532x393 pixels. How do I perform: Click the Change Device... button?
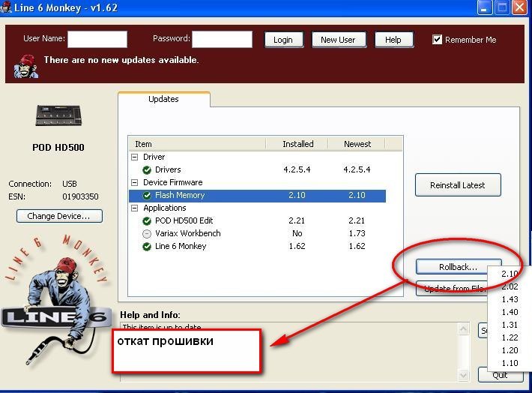[x=59, y=216]
